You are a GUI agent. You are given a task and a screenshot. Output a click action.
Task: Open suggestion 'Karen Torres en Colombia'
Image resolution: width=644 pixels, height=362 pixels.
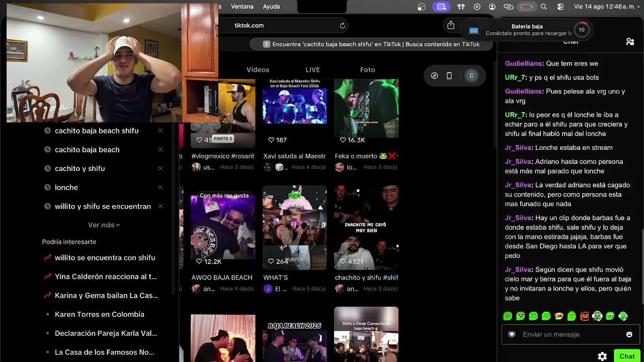coord(100,314)
